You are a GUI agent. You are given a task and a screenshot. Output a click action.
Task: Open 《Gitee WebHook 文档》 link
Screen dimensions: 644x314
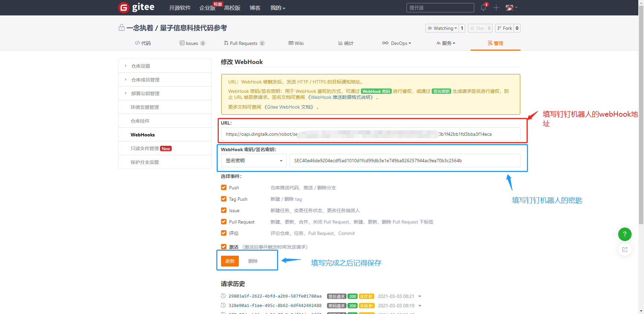289,107
